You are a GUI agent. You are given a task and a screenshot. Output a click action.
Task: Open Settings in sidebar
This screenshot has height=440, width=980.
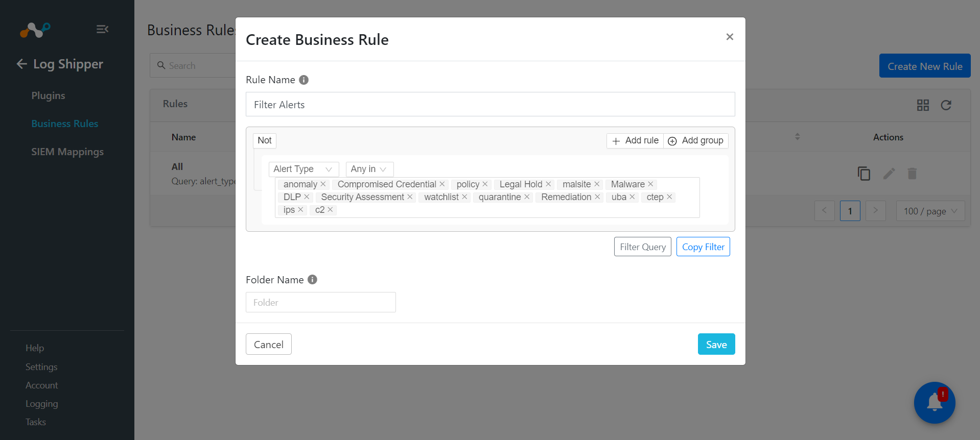[41, 366]
